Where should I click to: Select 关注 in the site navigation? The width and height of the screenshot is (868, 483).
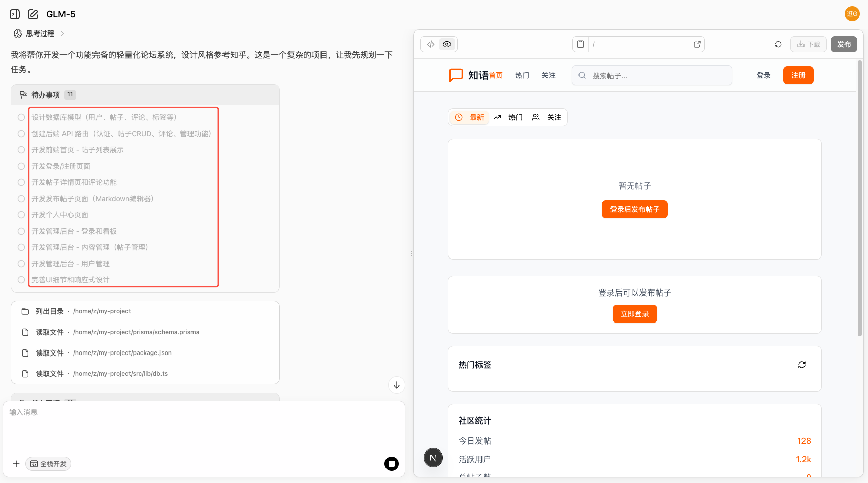(549, 75)
